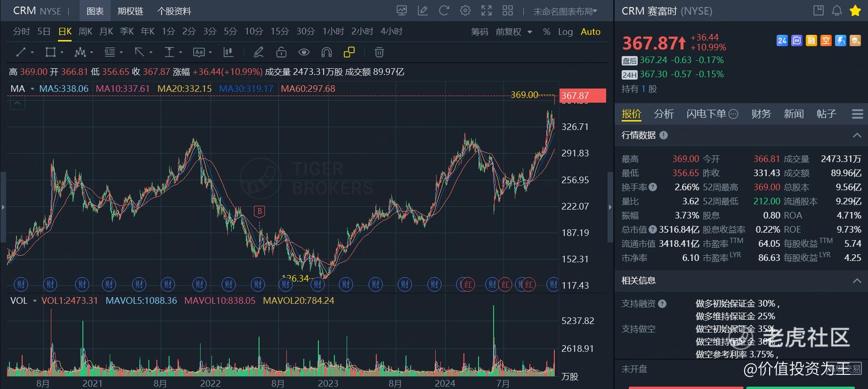
Task: Click the 持有 1 股 holdings text
Action: pyautogui.click(x=639, y=89)
